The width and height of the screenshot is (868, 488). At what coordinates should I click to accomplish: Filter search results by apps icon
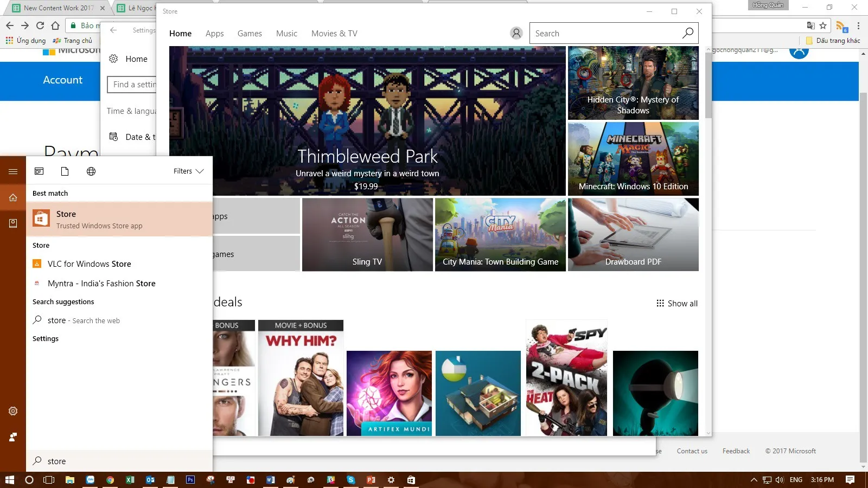pyautogui.click(x=39, y=171)
